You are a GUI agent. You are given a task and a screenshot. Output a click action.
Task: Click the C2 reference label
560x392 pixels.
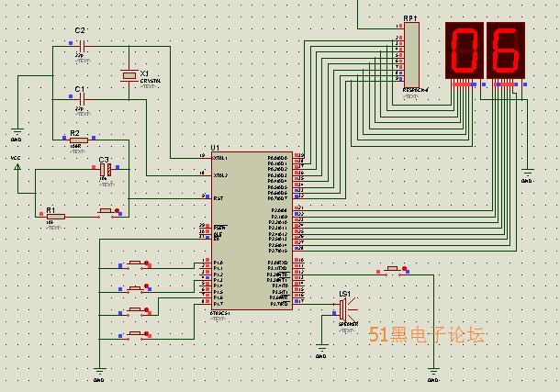80,30
